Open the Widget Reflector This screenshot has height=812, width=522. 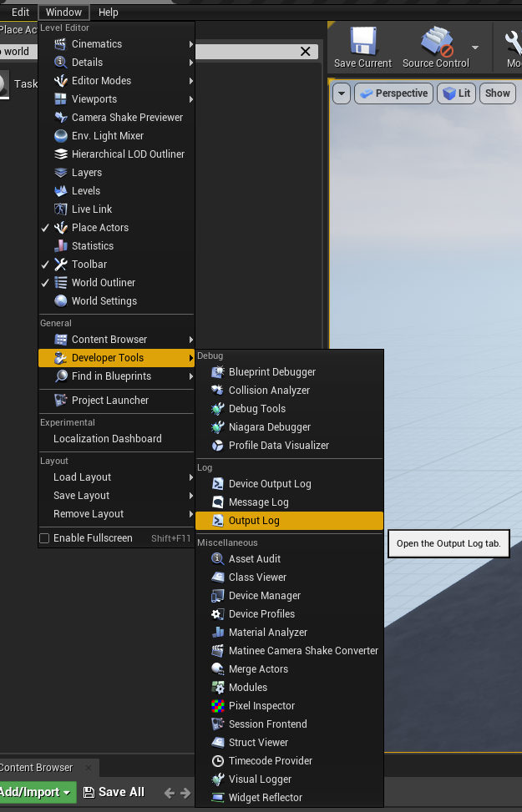coord(265,798)
